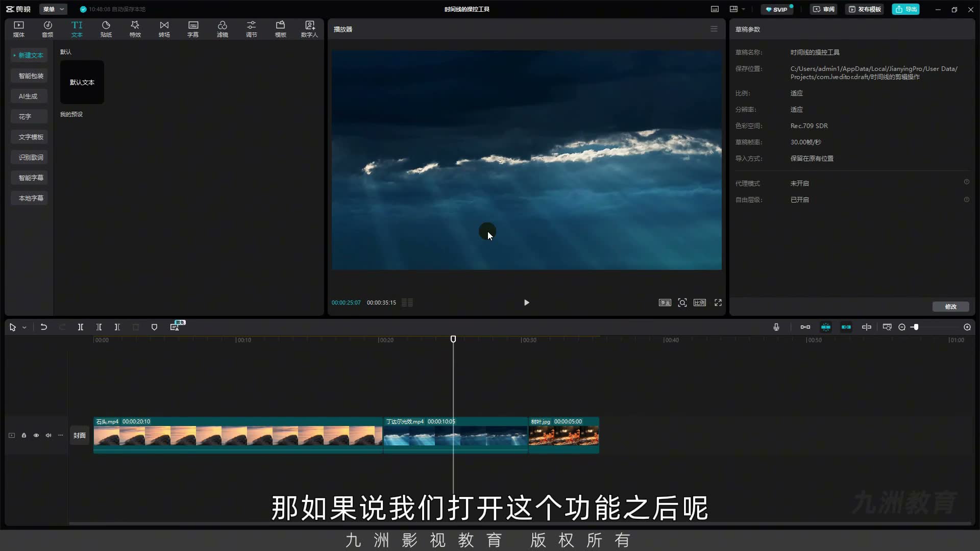Click the 封面 cover button

point(80,435)
